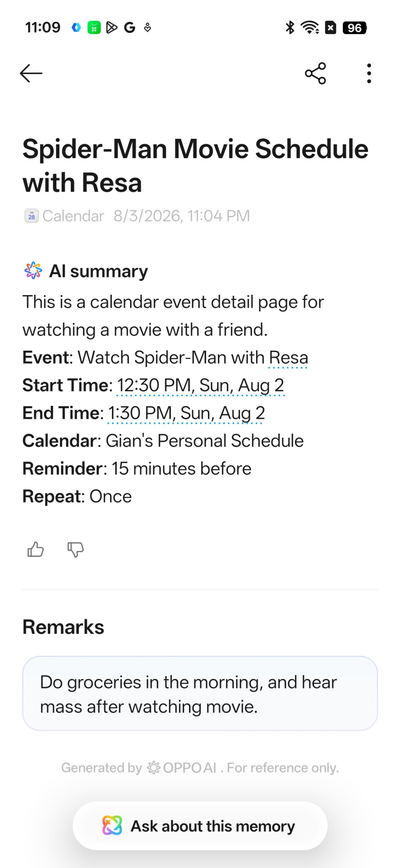Tap the colorful Ask memory icon
This screenshot has height=868, width=400.
(112, 825)
